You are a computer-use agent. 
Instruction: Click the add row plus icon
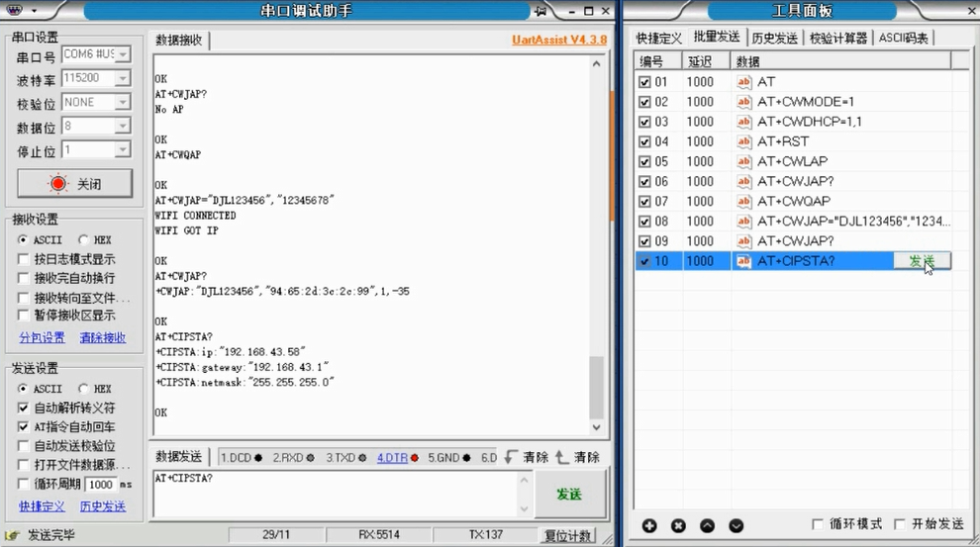click(x=649, y=526)
